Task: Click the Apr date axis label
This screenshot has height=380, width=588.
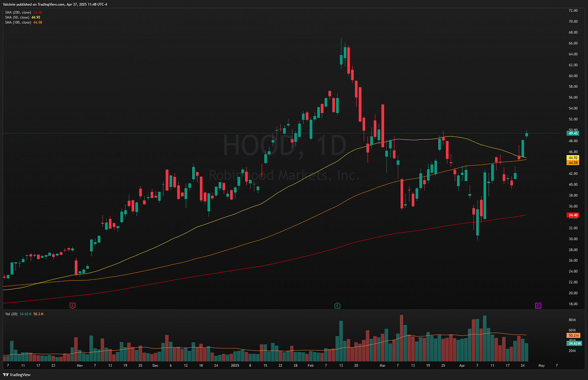Action: click(462, 365)
